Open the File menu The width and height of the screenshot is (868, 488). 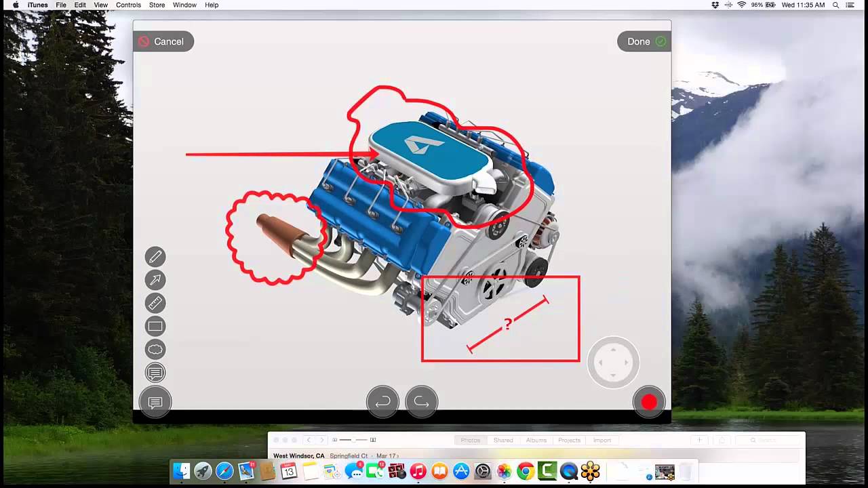coord(61,5)
